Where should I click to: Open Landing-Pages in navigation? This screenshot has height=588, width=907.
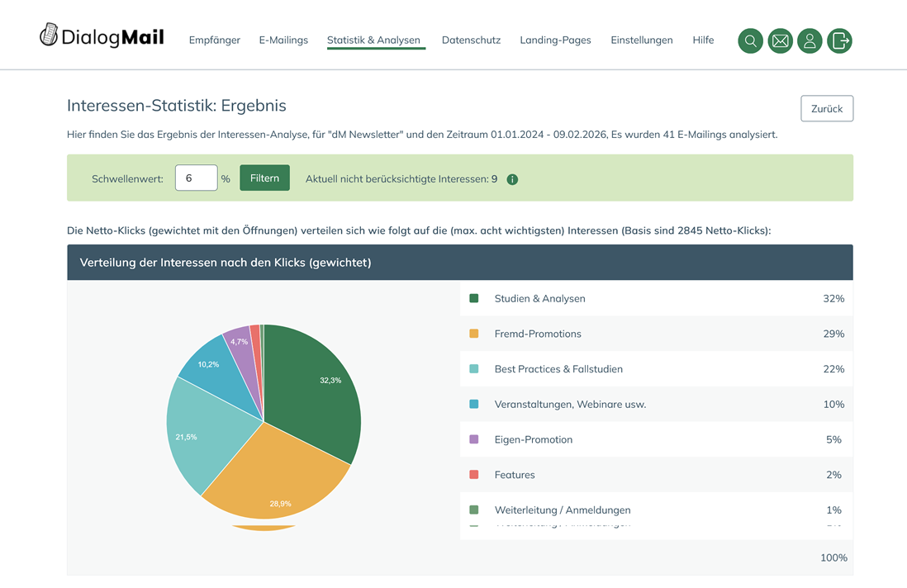(x=555, y=40)
